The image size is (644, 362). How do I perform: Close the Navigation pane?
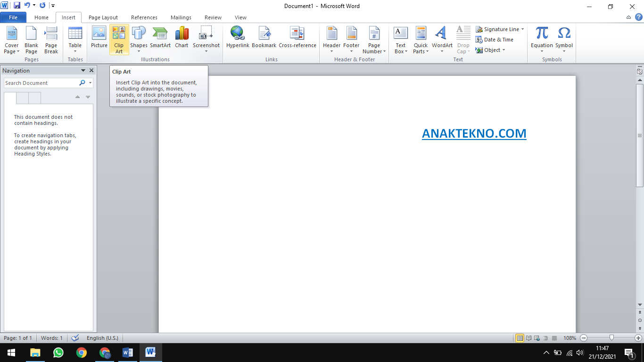click(91, 70)
